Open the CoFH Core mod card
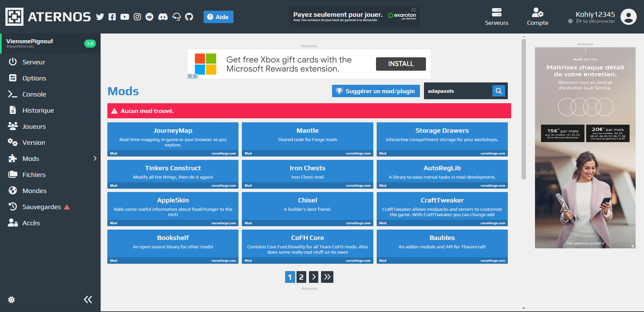Screen dimensions: 644x312 [308, 246]
